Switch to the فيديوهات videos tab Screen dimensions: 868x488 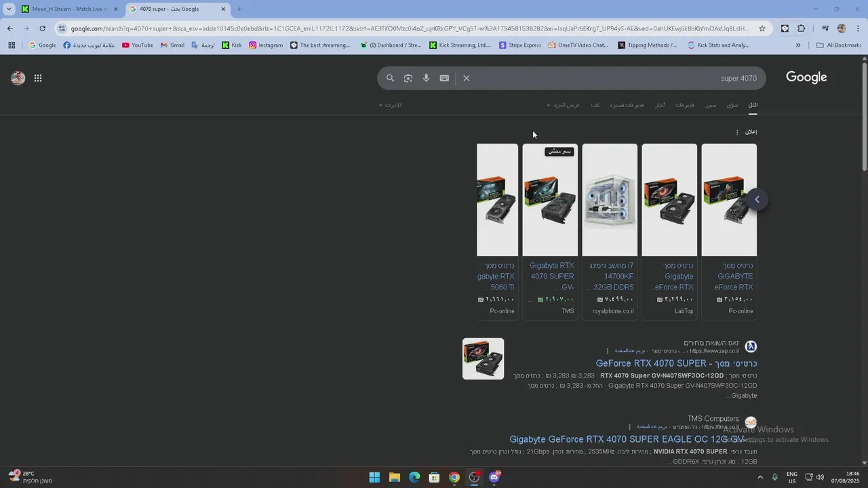pos(685,105)
